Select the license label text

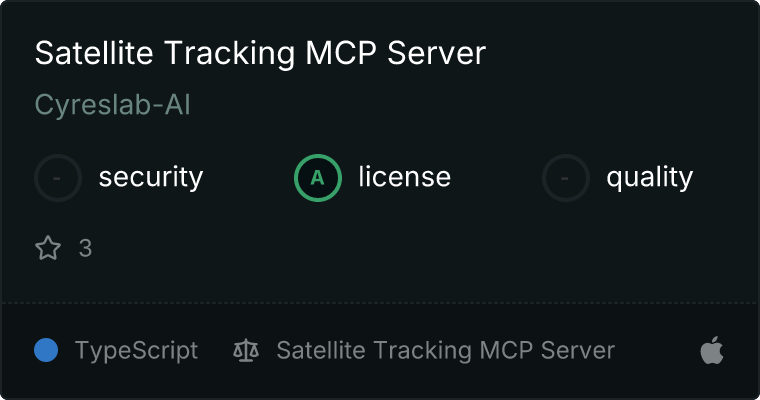(405, 176)
